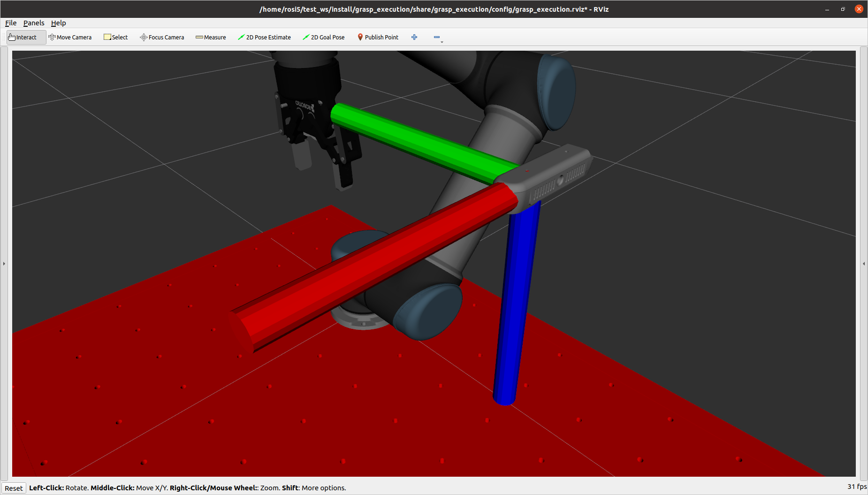Open the File menu
The width and height of the screenshot is (868, 495).
[x=11, y=23]
